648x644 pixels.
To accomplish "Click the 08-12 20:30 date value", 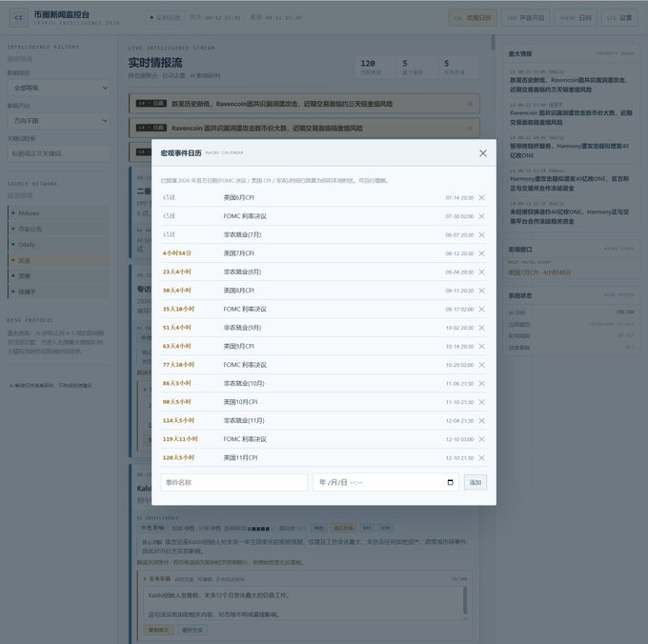I will [x=459, y=253].
